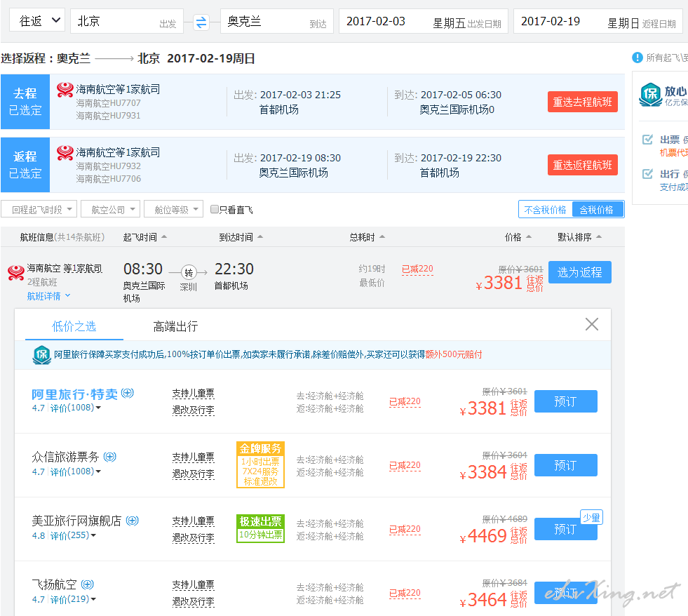Click the badge icon beside 众信旅游票务
The image size is (688, 616).
coord(109,457)
